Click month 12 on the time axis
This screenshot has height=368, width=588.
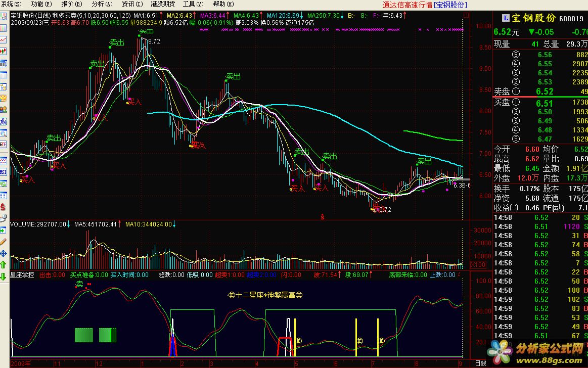(x=99, y=363)
